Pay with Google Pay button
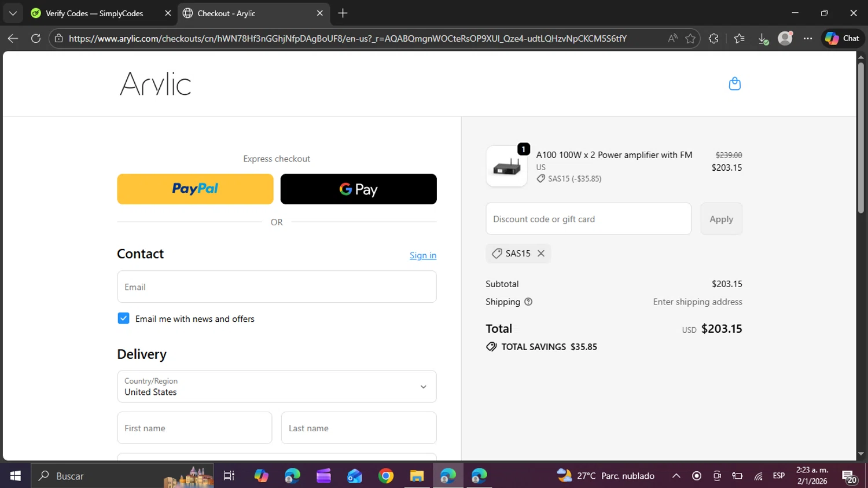The image size is (868, 488). coord(358,189)
